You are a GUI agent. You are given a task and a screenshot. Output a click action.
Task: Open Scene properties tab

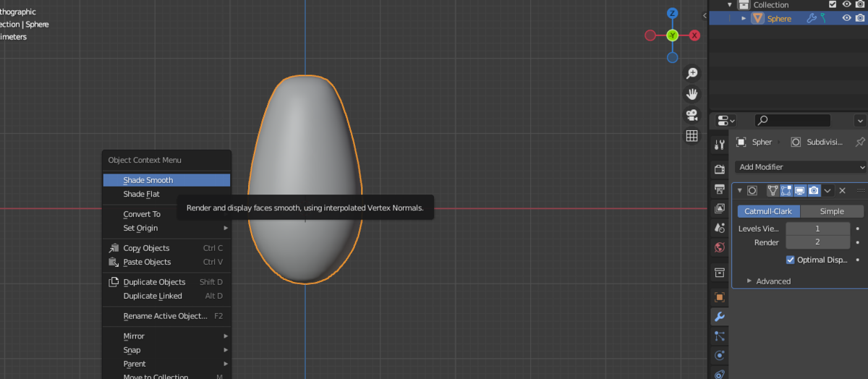pos(719,228)
